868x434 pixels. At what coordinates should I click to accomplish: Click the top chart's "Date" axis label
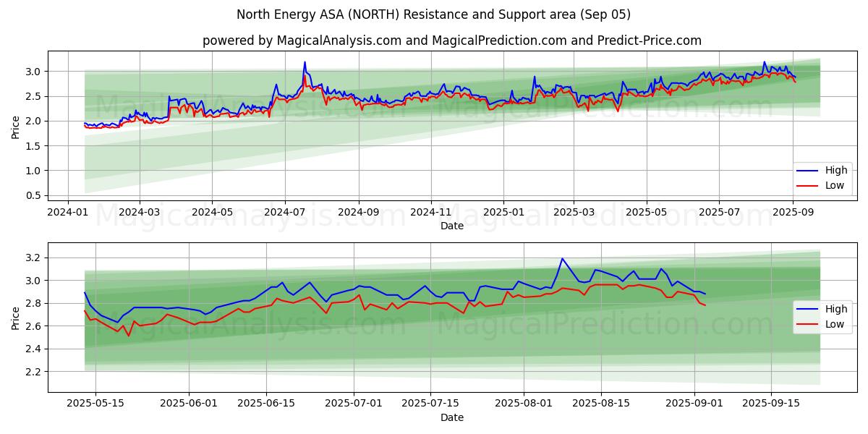(x=452, y=226)
